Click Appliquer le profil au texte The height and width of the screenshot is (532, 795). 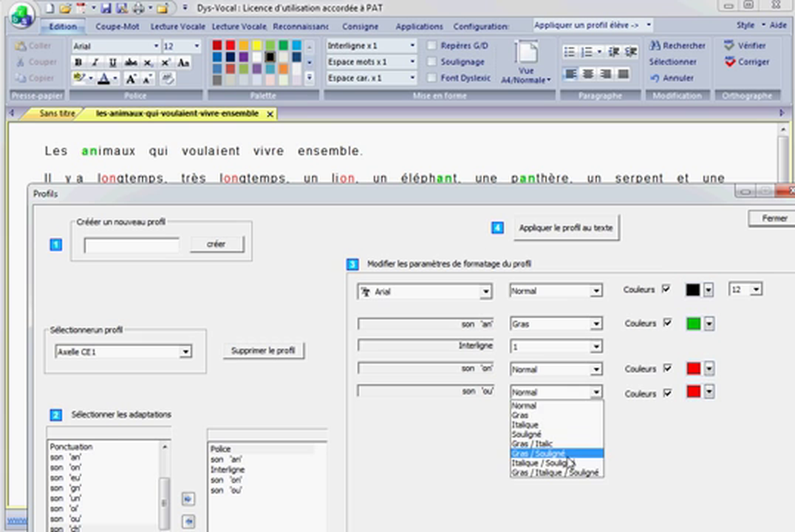566,228
